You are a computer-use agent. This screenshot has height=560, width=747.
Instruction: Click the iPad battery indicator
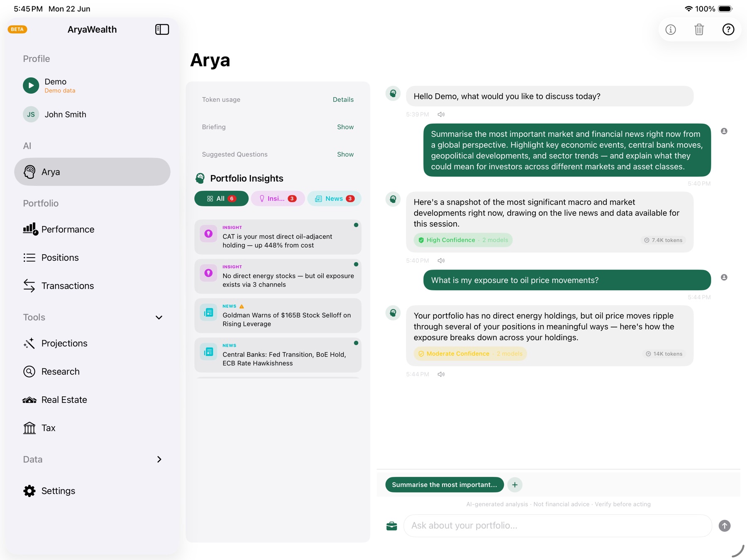pyautogui.click(x=725, y=9)
